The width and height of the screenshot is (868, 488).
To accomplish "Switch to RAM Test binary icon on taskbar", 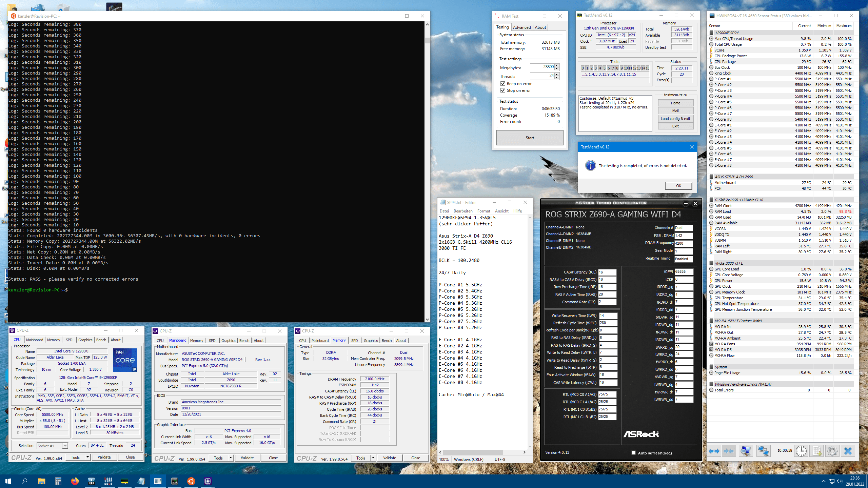I will [x=108, y=481].
